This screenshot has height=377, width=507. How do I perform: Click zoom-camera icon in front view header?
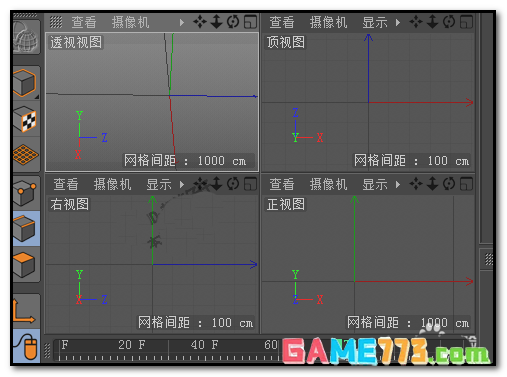(x=433, y=184)
